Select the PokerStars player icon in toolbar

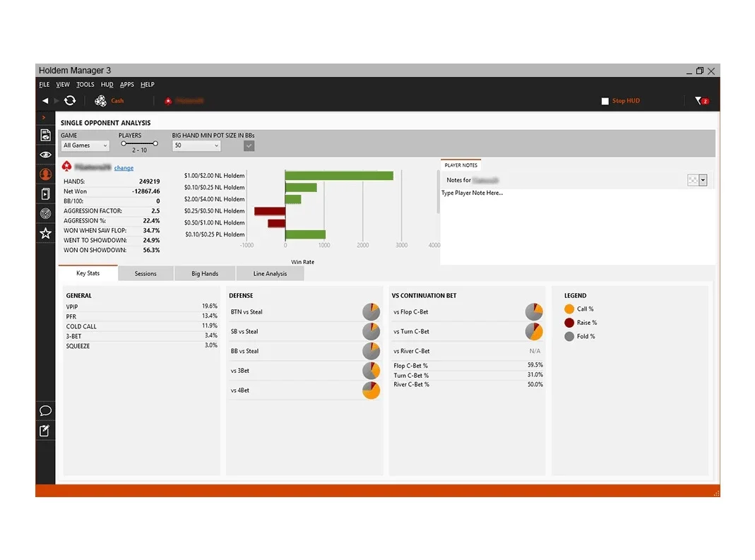[x=168, y=101]
